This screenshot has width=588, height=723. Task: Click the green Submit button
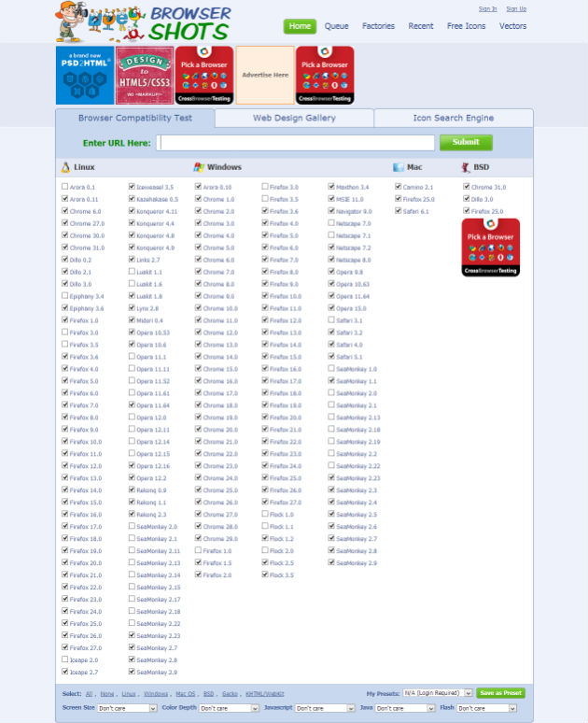[466, 143]
